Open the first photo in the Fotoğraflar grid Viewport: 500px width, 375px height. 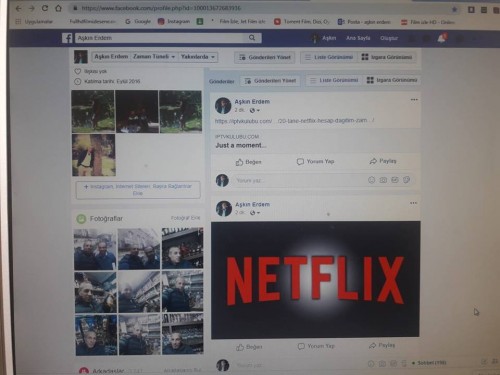click(95, 249)
